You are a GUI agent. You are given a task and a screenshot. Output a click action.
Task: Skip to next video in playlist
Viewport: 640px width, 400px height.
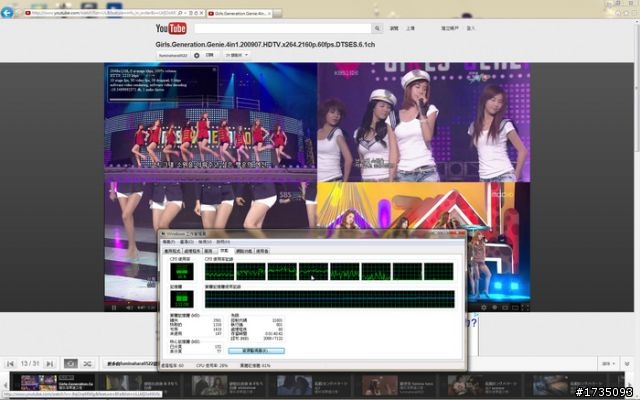pos(50,363)
